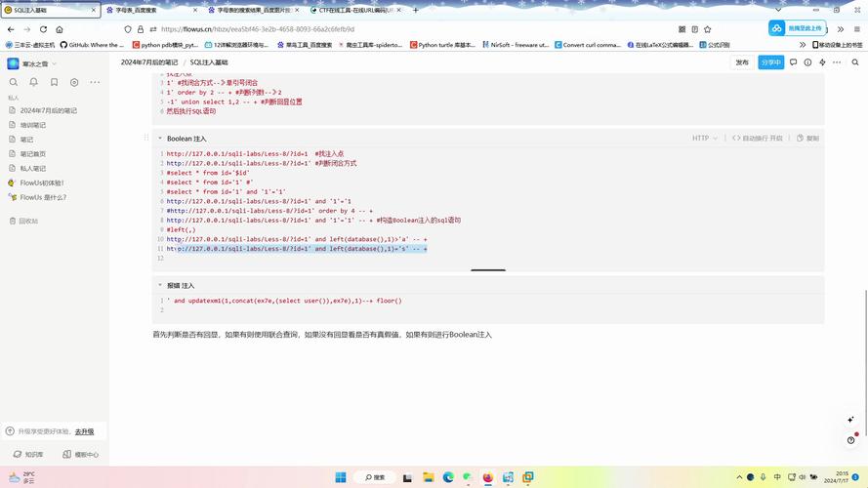Click the 去升级 upgrade link
The width and height of the screenshot is (868, 488).
[84, 431]
